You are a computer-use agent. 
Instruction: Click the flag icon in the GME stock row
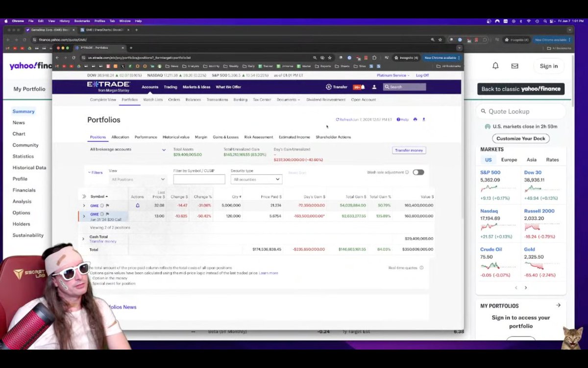(107, 205)
